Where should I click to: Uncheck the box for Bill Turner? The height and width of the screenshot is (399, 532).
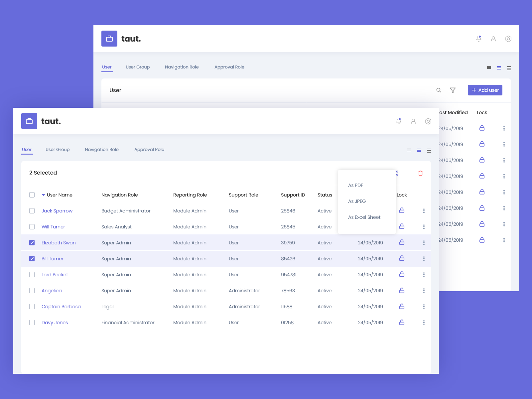(32, 259)
